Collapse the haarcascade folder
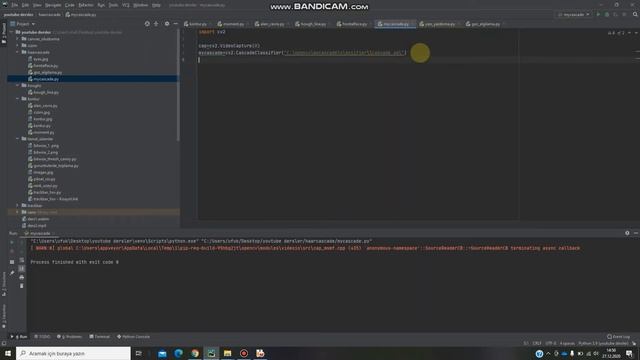 (18, 52)
